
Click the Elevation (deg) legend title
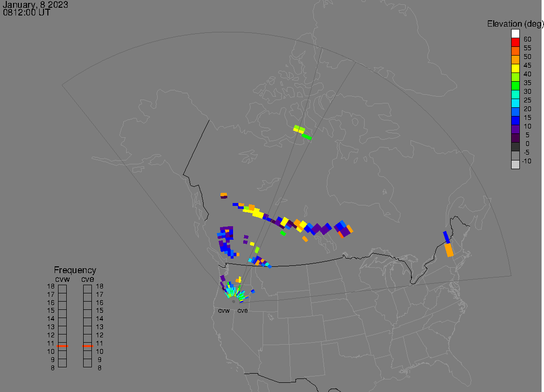click(515, 24)
